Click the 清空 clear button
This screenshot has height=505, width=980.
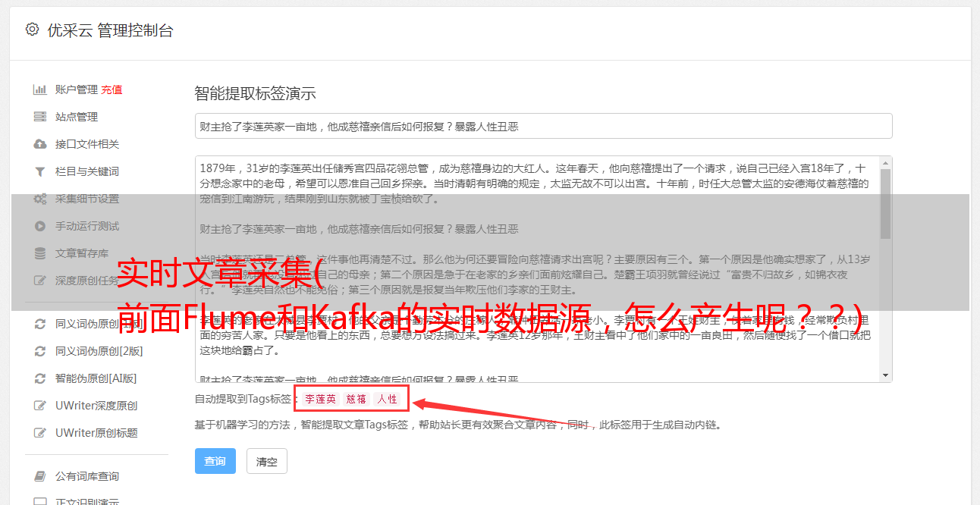[x=267, y=461]
